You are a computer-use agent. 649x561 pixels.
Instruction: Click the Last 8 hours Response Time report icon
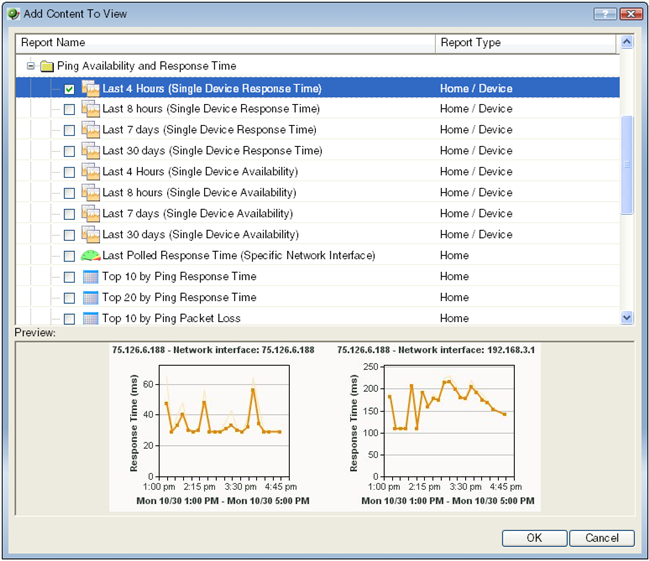click(90, 109)
